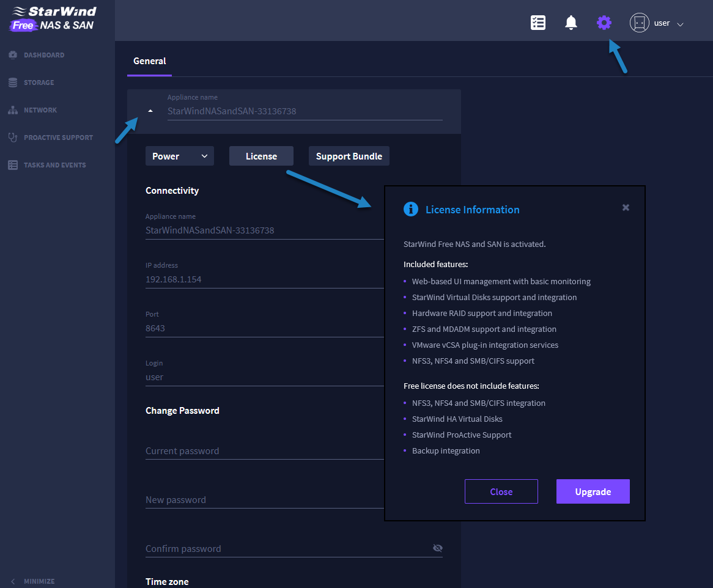
Task: Open the Power dropdown
Action: 180,156
